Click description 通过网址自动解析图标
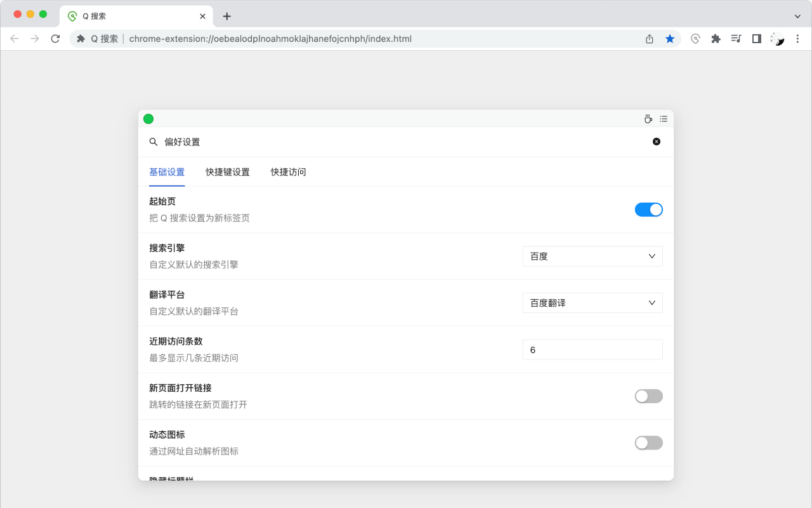Screen dimensions: 812x508 click(x=193, y=451)
